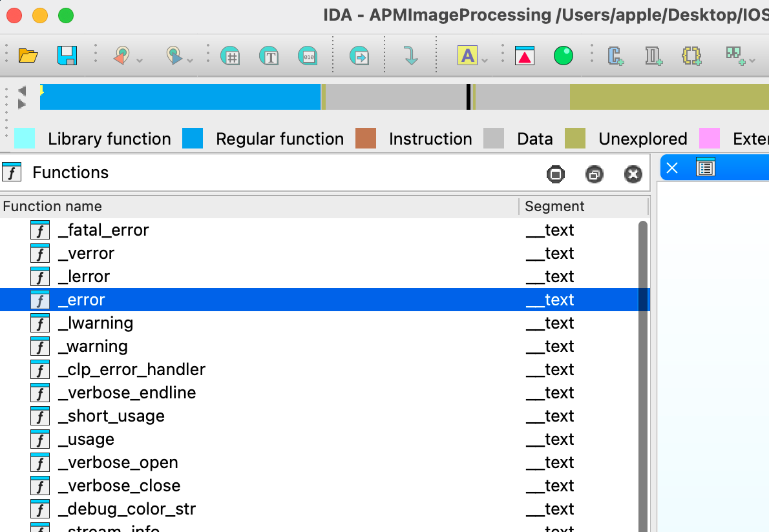
Task: Click the curved down arrow toolbar icon
Action: coord(411,56)
